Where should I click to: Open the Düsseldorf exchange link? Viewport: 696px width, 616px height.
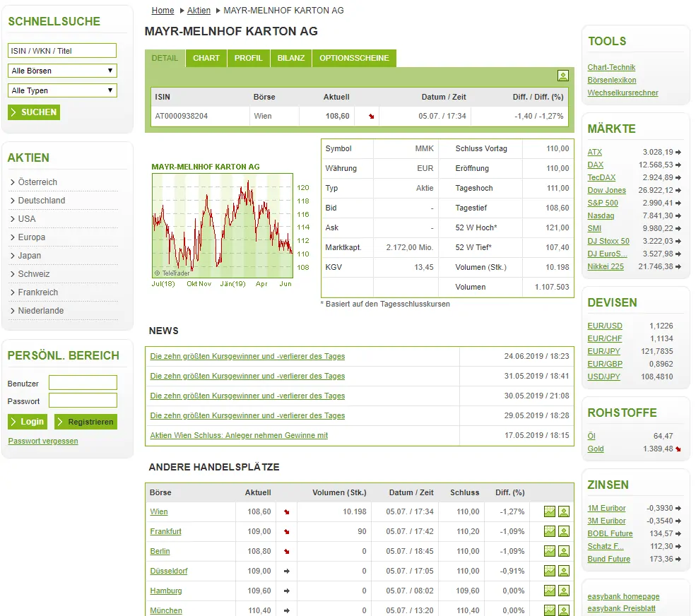click(169, 571)
